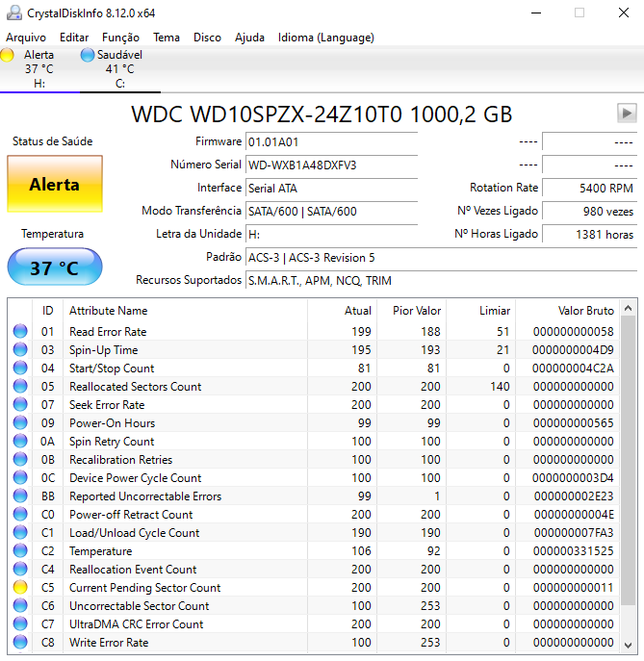Screen dimensions: 644x661
Task: Click the Attribute Name column header
Action: [185, 311]
